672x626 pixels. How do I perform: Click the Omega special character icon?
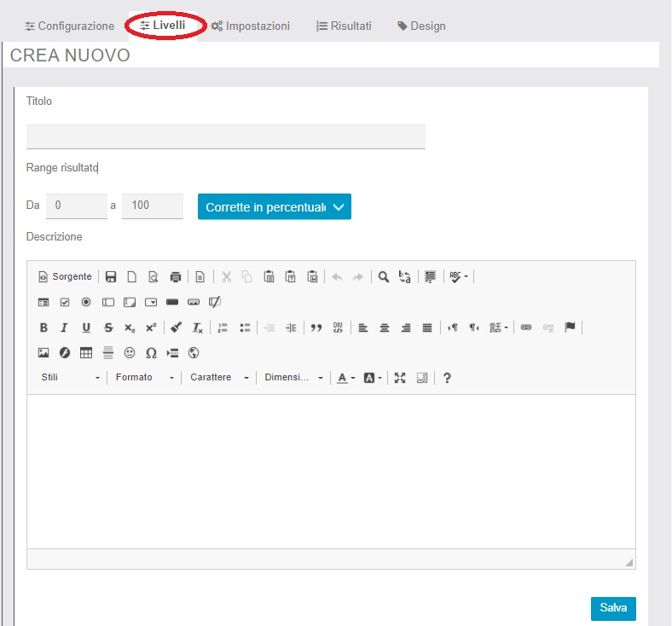click(151, 352)
